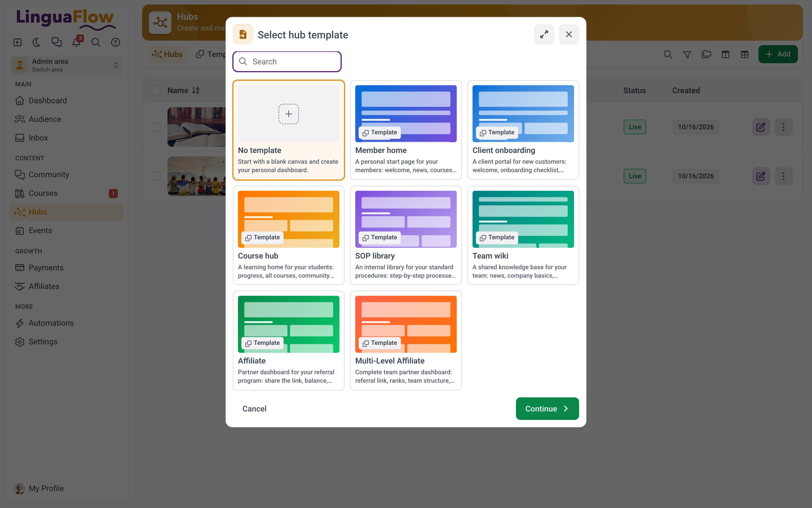Open more options for second hub row

click(x=784, y=176)
